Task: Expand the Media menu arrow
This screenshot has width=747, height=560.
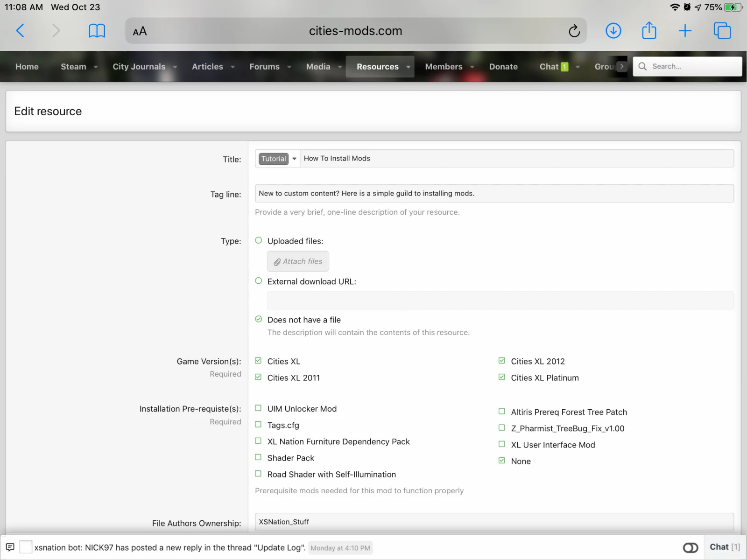Action: tap(340, 67)
